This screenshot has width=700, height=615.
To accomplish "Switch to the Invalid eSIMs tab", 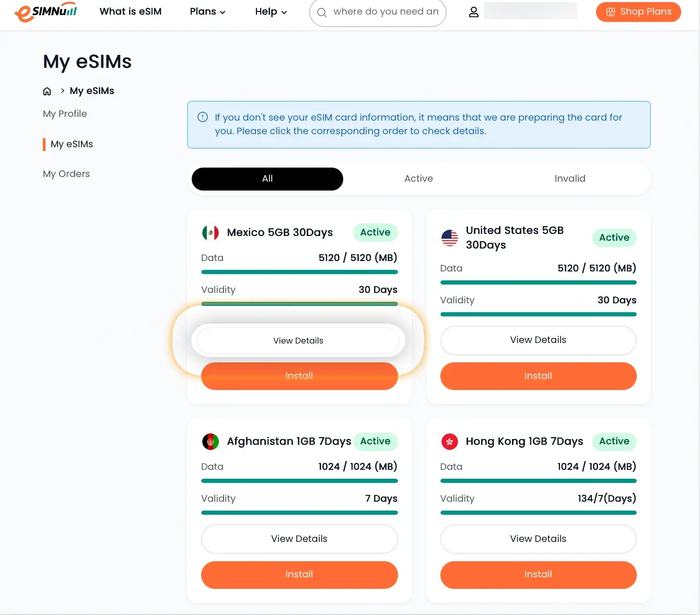I will (x=569, y=179).
